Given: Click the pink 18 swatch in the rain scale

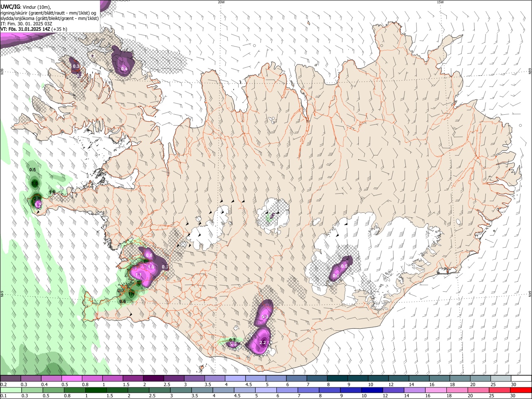Looking at the screenshot, I should tap(457, 390).
